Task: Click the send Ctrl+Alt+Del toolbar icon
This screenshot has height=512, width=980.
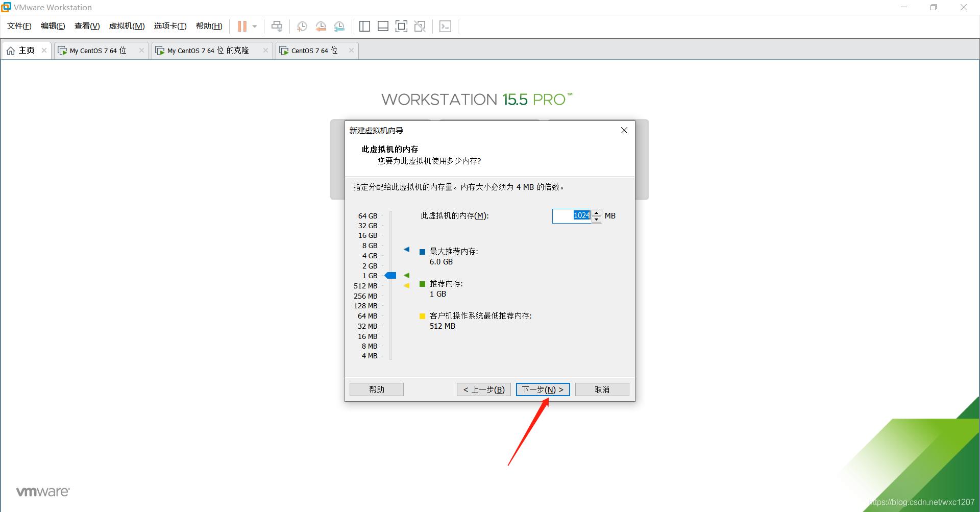Action: click(x=277, y=27)
